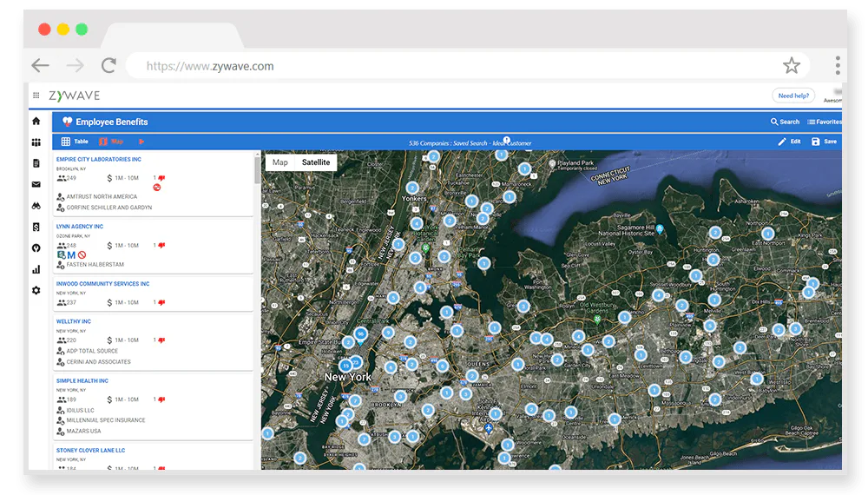Click the red prohibited icon for Lynn Agency

click(x=82, y=255)
